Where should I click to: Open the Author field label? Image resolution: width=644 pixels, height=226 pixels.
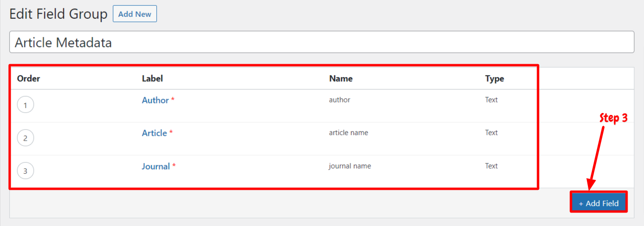coord(155,100)
